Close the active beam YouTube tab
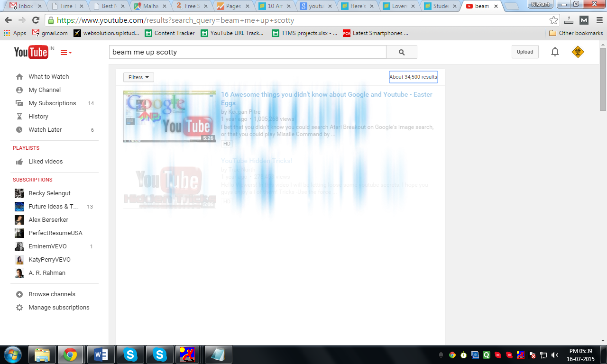 [496, 6]
